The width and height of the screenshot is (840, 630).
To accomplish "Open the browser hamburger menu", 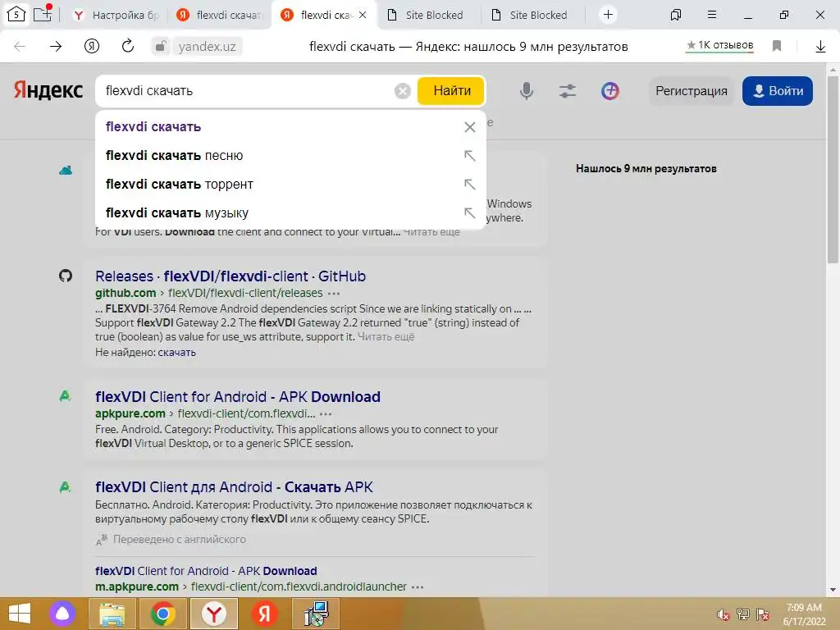I will tap(712, 15).
